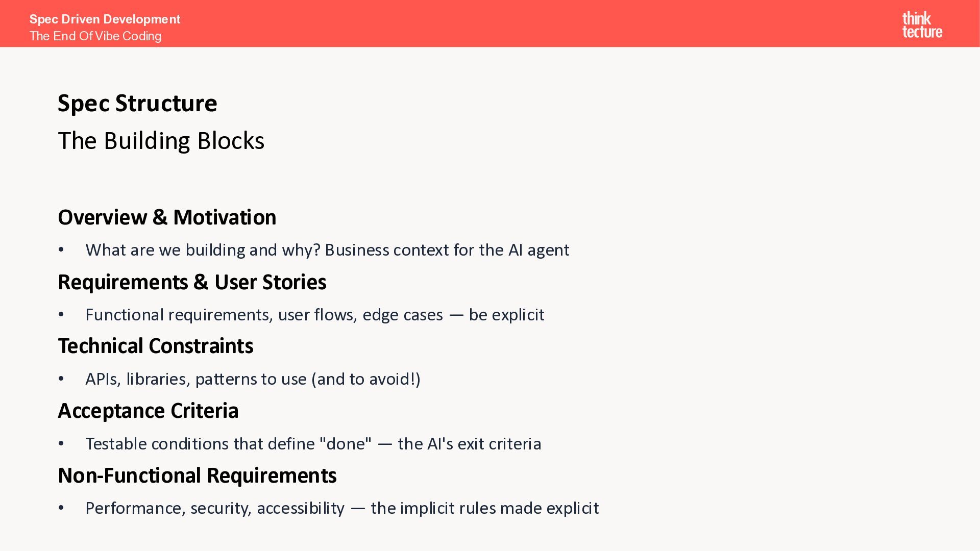Viewport: 980px width, 551px height.
Task: Click the performance, security, accessibility bullet
Action: click(341, 508)
